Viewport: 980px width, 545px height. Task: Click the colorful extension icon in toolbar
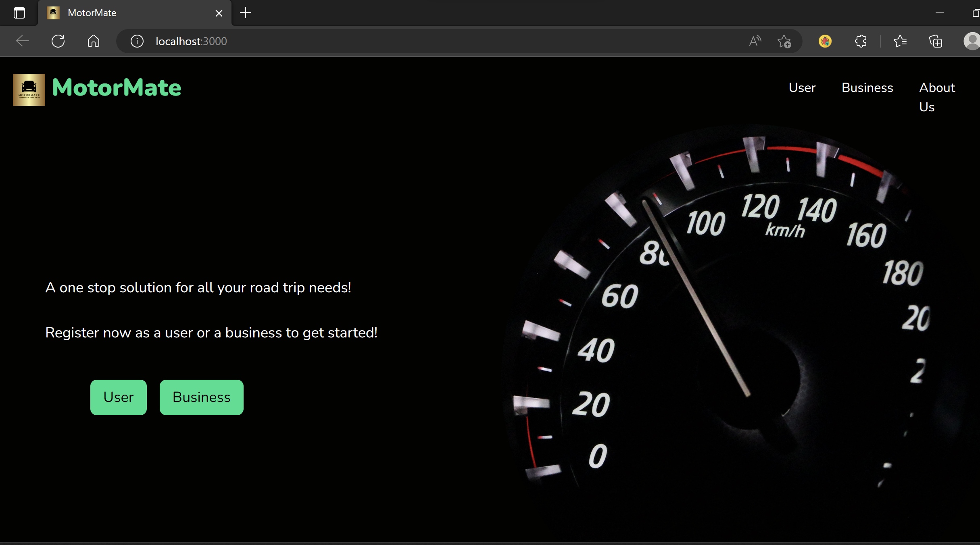pos(825,41)
